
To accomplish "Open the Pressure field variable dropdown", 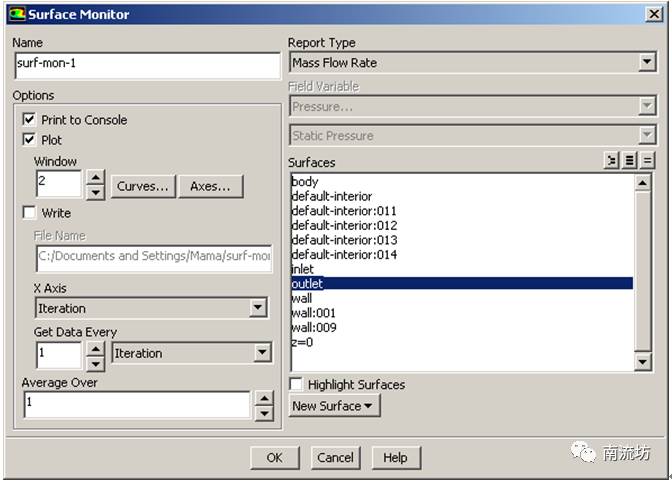I will click(x=647, y=106).
